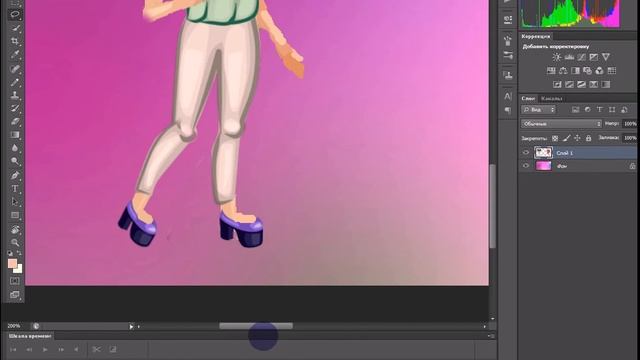640x360 pixels.
Task: Filter layers by shape layers
Action: [612, 110]
